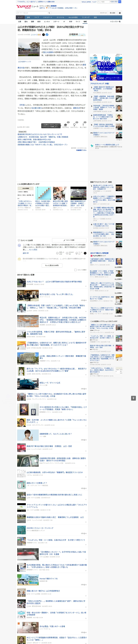This screenshot has width=138, height=644.
Task: Click もっと見る(110件) button
Action: (x=52, y=266)
